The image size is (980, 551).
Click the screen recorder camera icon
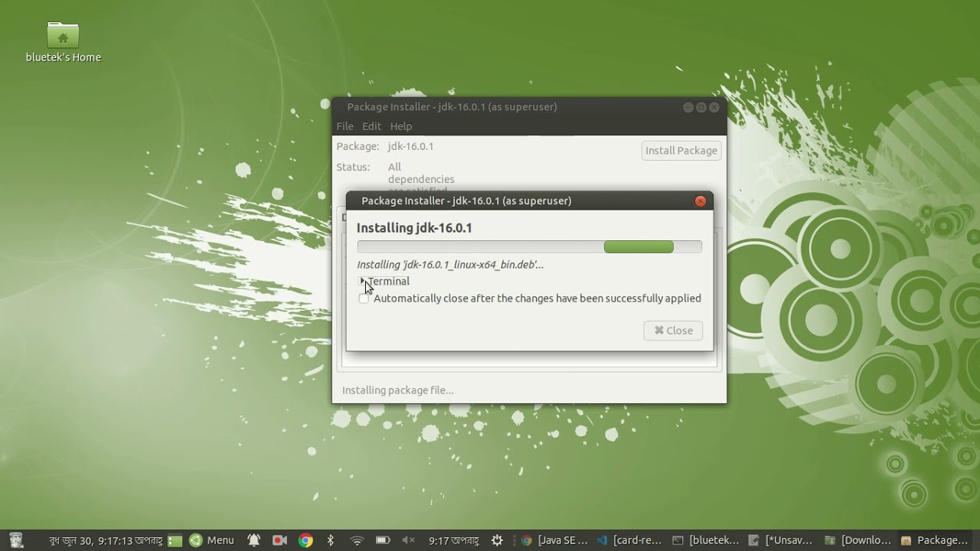(279, 540)
